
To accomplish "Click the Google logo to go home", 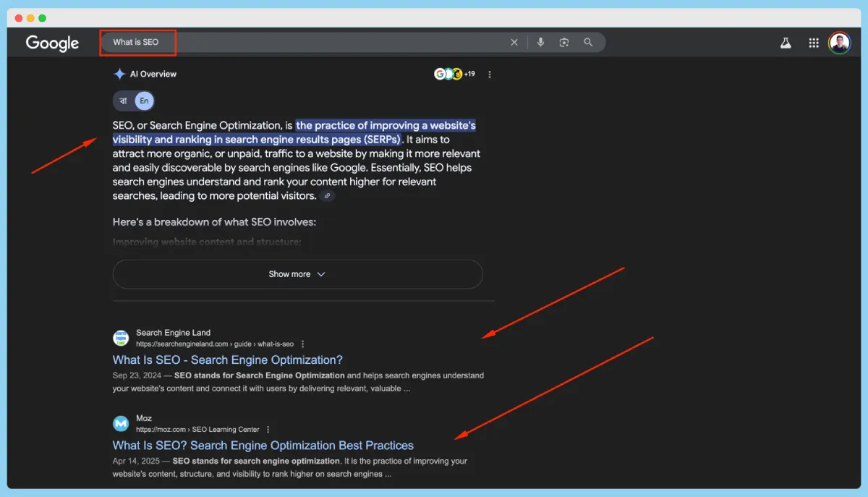I will pos(52,43).
